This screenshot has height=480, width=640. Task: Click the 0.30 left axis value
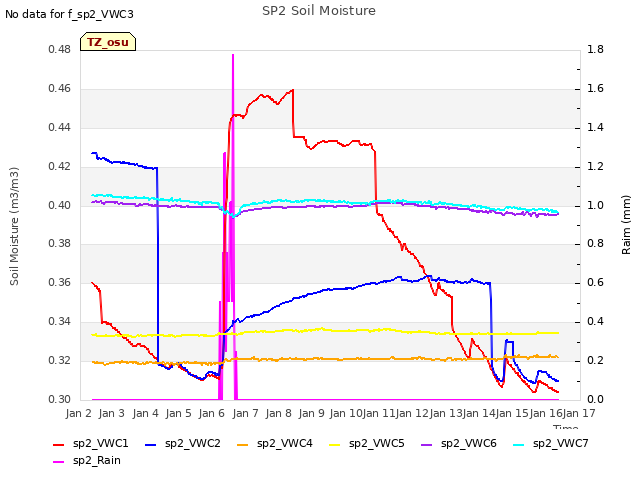(x=60, y=399)
